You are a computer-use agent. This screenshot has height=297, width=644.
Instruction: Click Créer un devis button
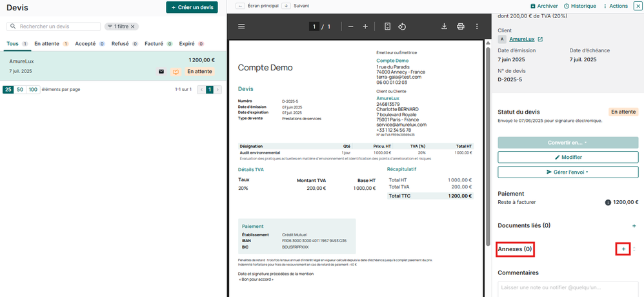click(x=192, y=7)
